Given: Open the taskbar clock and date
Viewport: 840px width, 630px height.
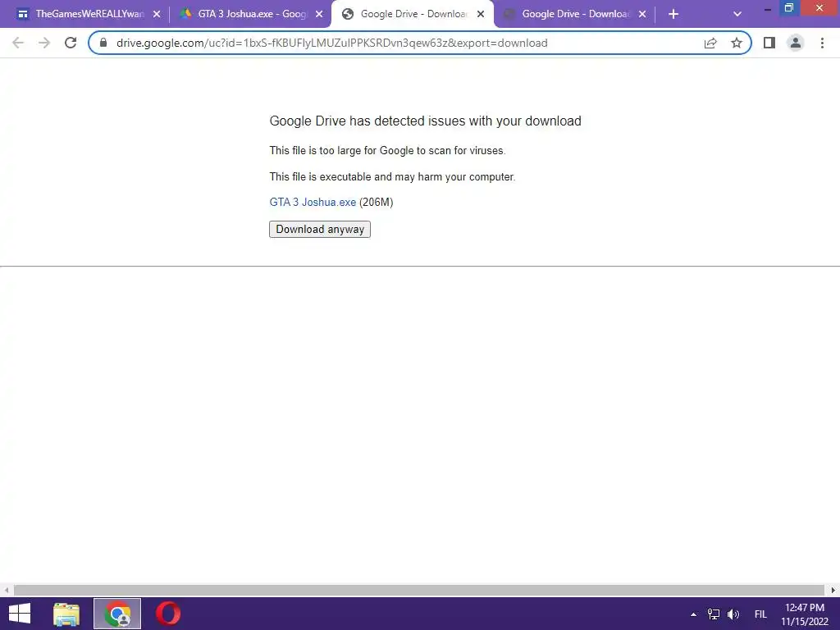Looking at the screenshot, I should pyautogui.click(x=804, y=614).
